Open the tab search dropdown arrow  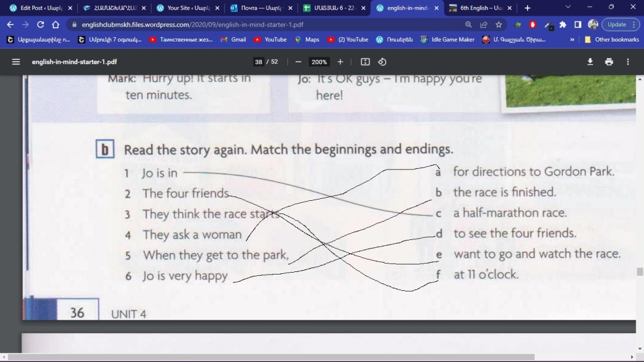568,8
